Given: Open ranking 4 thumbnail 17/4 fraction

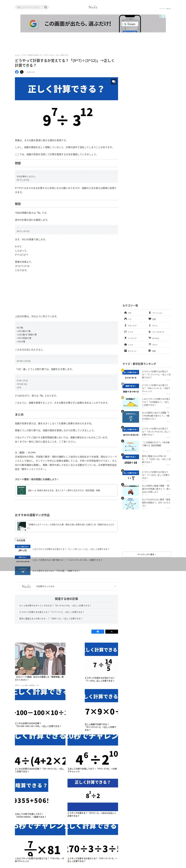Looking at the screenshot, I should pyautogui.click(x=131, y=417).
